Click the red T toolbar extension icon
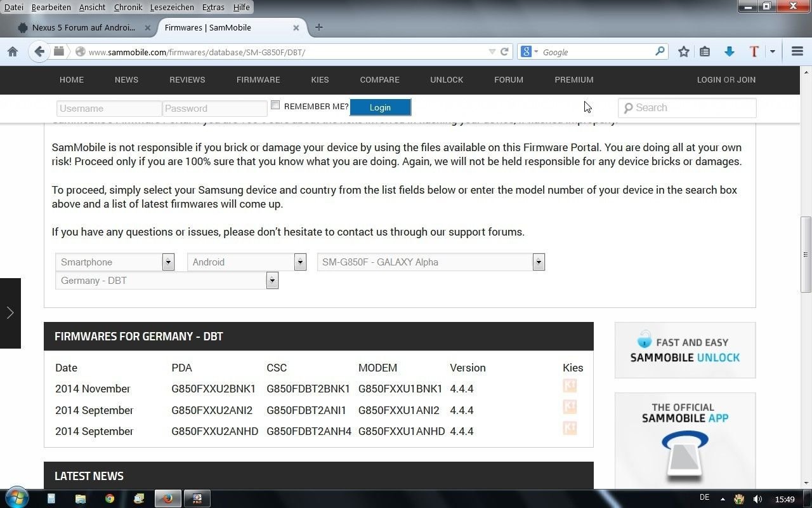The height and width of the screenshot is (508, 812). pos(754,52)
